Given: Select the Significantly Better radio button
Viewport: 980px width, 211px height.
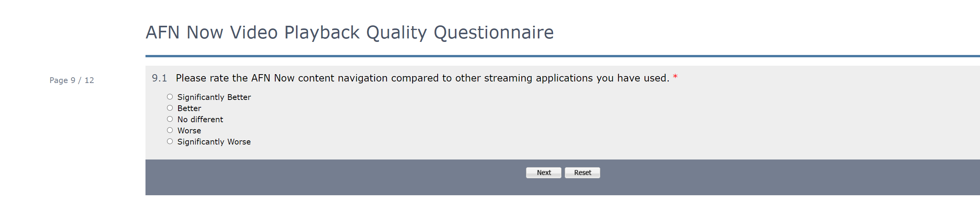Looking at the screenshot, I should [x=170, y=97].
